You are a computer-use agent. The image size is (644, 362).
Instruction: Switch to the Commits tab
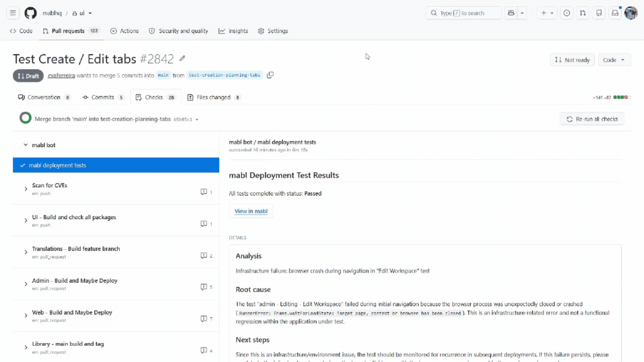click(x=103, y=97)
